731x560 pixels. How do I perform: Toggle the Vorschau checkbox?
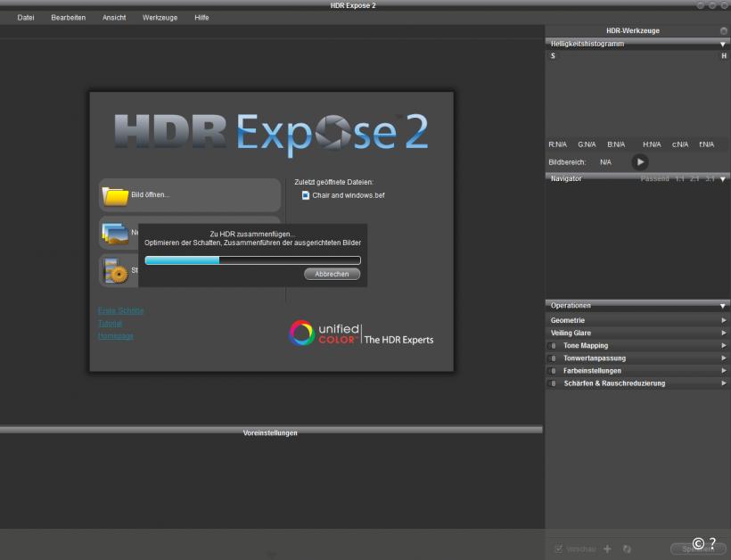(559, 548)
